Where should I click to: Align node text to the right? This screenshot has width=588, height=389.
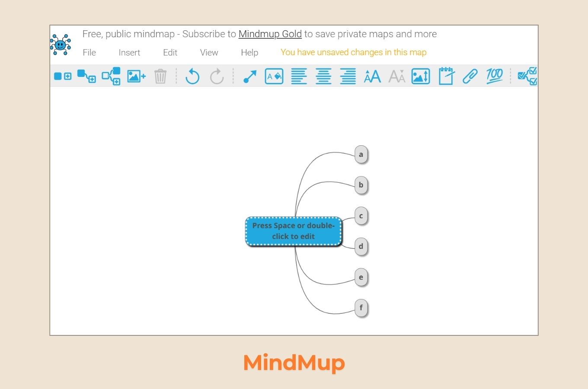(x=348, y=77)
